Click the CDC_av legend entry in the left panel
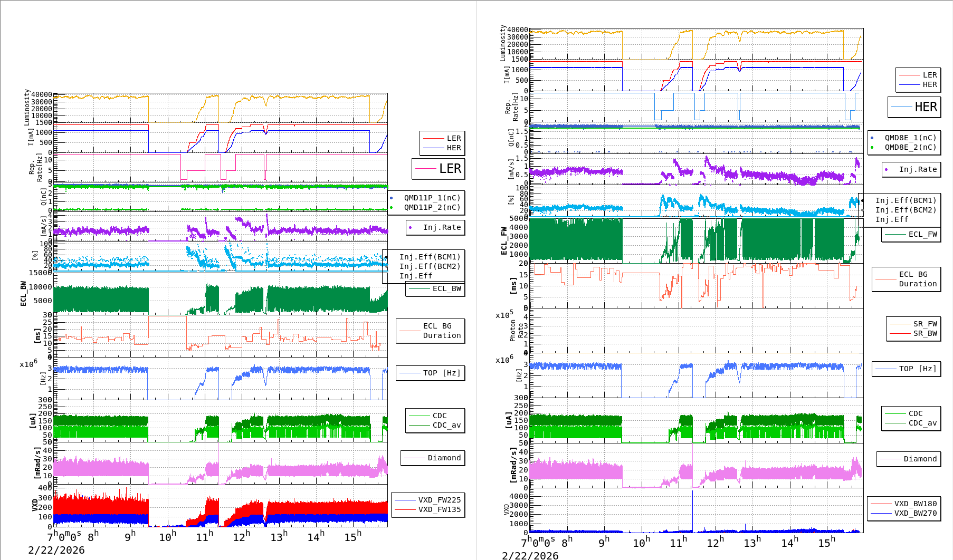Image resolution: width=953 pixels, height=560 pixels. pyautogui.click(x=446, y=425)
